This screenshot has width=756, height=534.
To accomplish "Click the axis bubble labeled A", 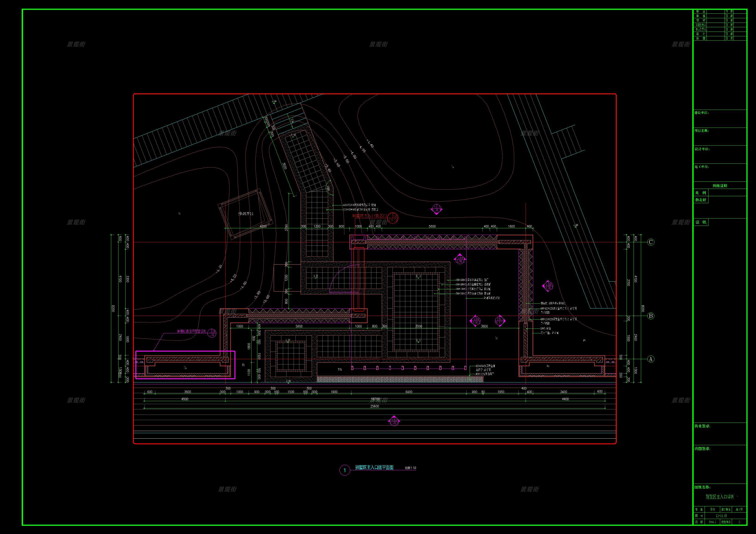I will coord(651,359).
